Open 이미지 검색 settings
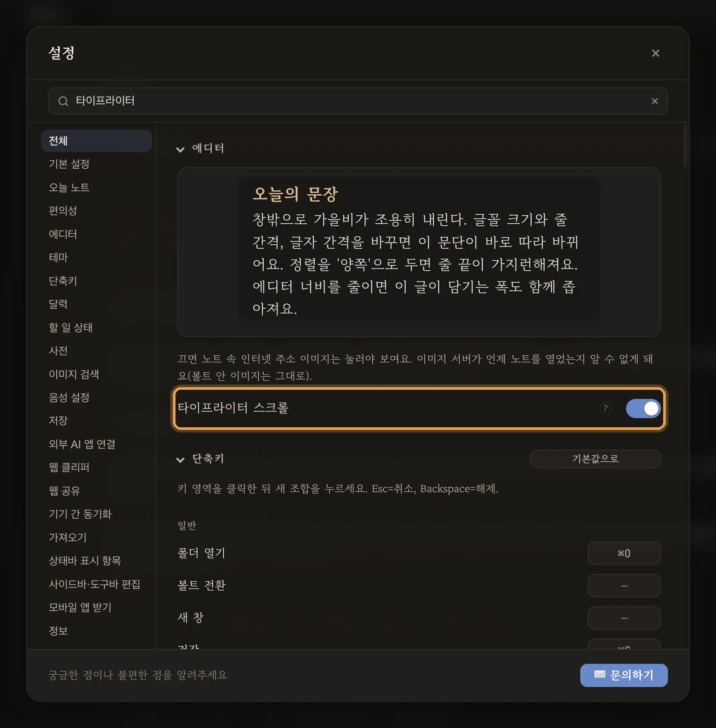Screen dimensions: 716x728 click(96, 374)
